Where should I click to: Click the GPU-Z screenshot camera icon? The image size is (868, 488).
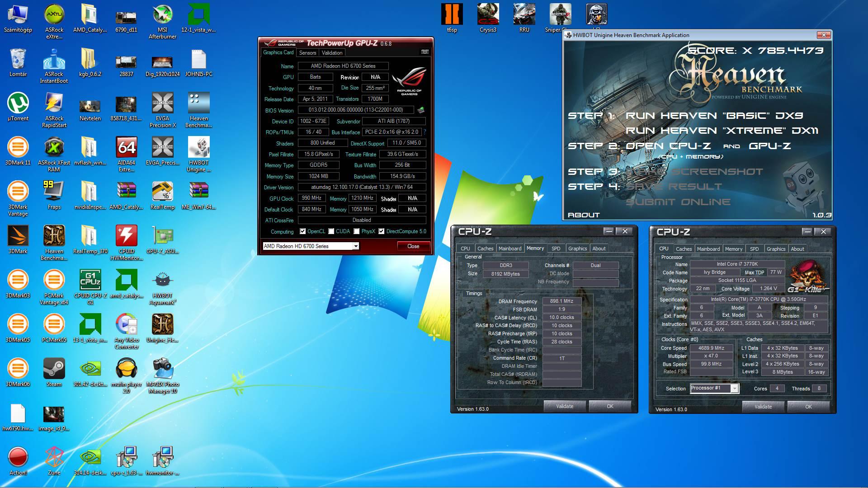425,52
